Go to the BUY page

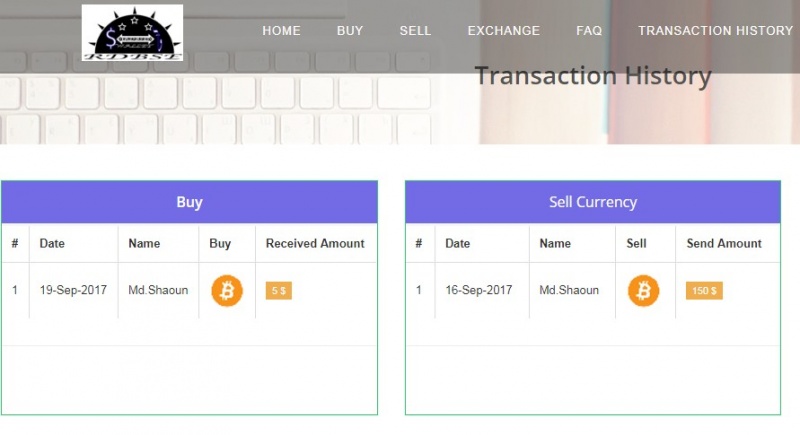(350, 31)
